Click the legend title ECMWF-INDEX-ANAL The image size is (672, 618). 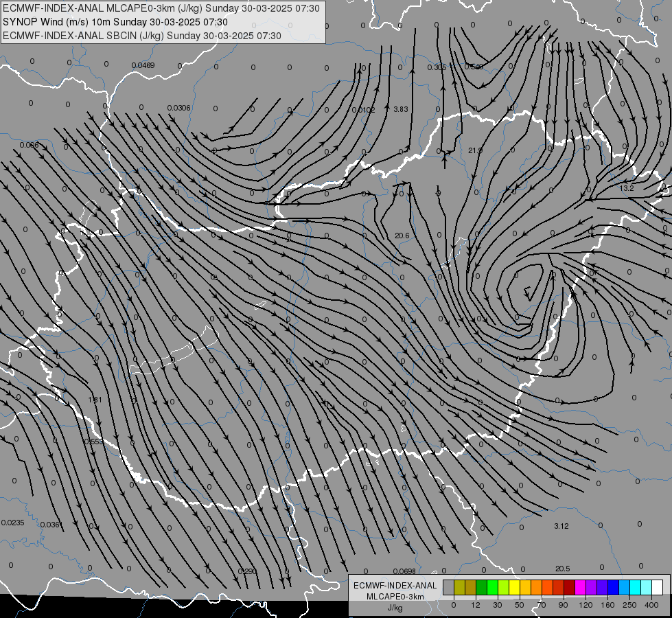395,586
